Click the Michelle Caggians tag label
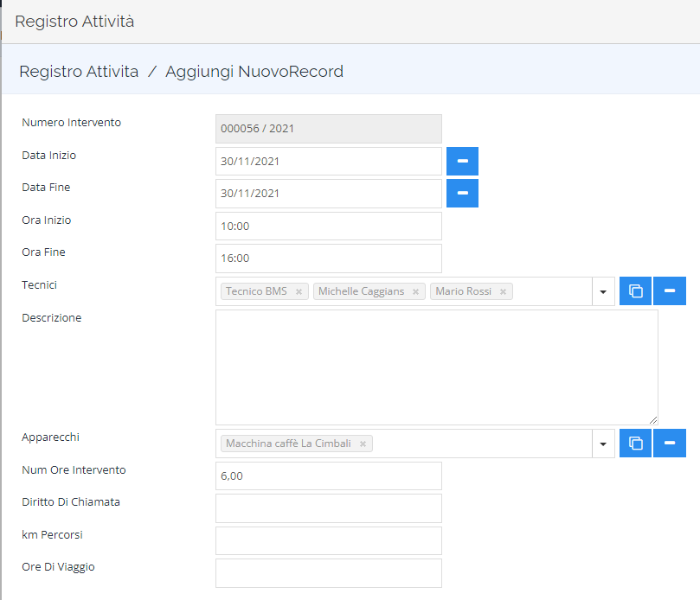Screen dimensions: 700x600 pos(361,291)
